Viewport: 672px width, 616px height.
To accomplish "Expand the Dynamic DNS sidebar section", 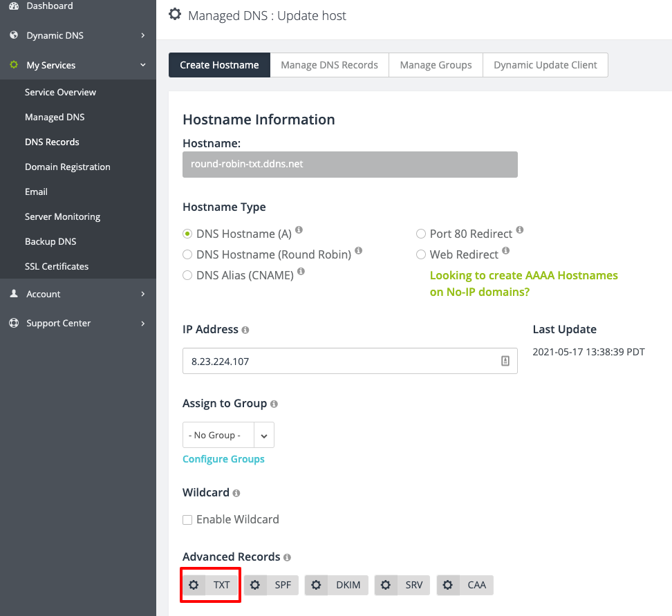I will tap(78, 35).
